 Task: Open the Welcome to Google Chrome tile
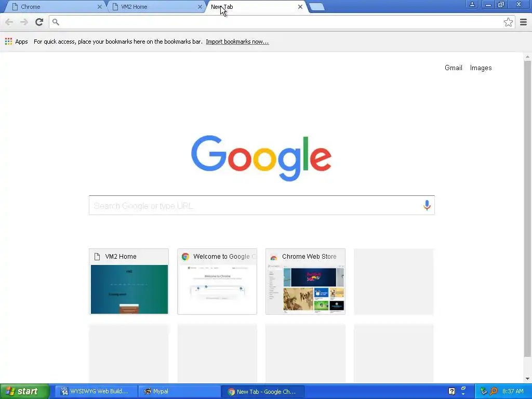click(x=217, y=281)
